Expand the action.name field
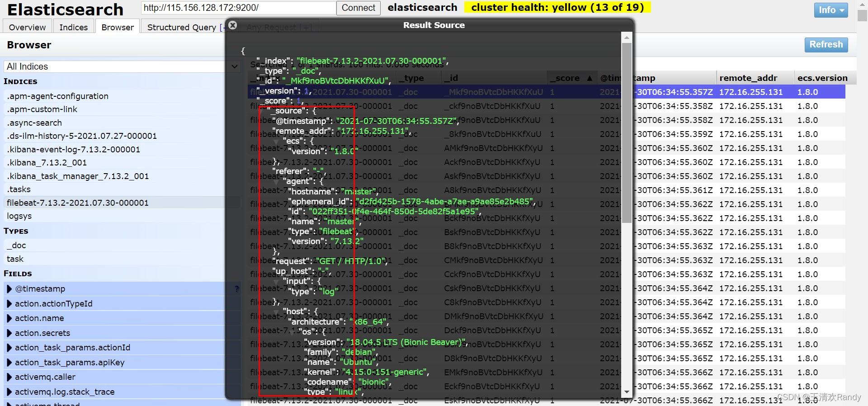This screenshot has height=406, width=868. 9,318
